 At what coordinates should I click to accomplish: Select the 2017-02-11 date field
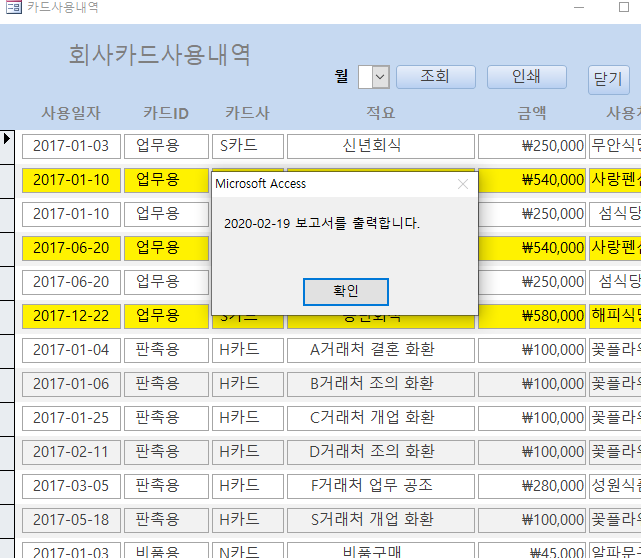(x=72, y=452)
